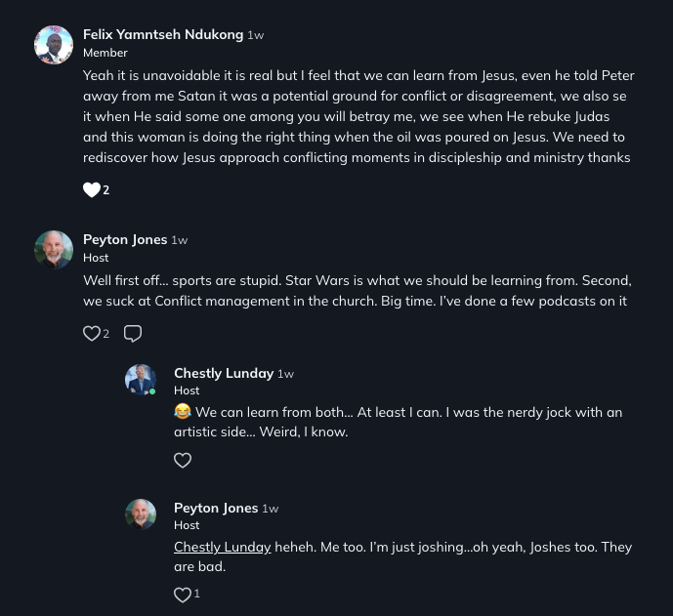This screenshot has width=673, height=616.
Task: View the like count on Peyton's 'sports are stupid' comment
Action: [x=106, y=334]
